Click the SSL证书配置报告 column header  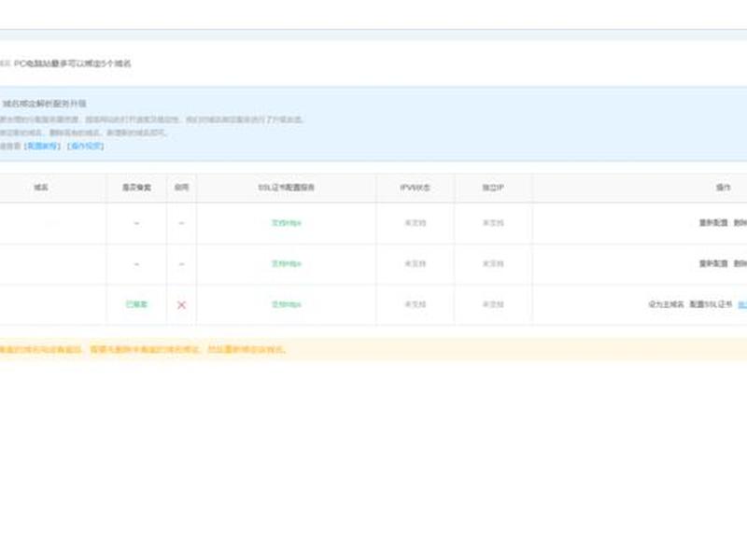point(287,188)
